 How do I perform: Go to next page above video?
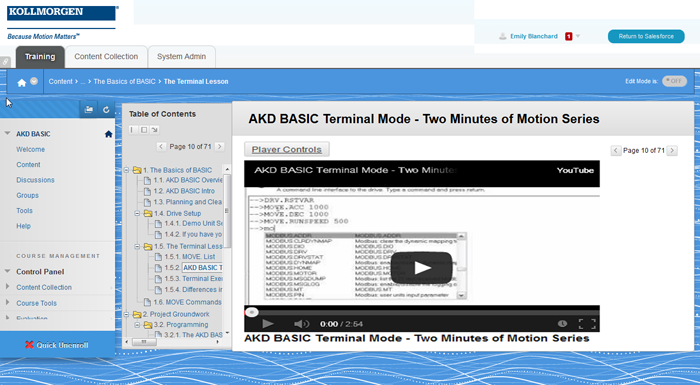tap(672, 151)
